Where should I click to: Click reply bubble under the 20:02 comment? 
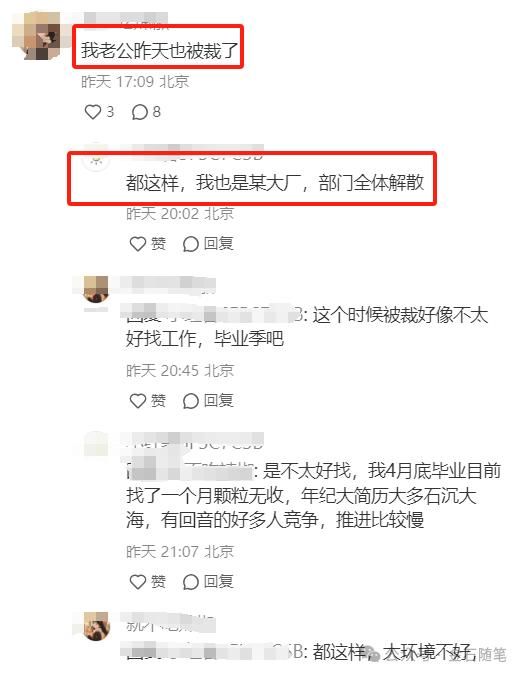pyautogui.click(x=190, y=244)
